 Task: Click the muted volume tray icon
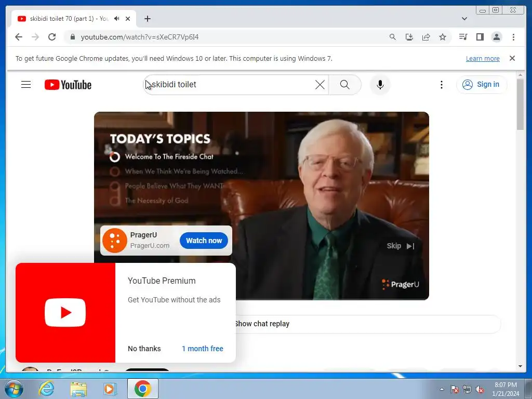coord(480,389)
